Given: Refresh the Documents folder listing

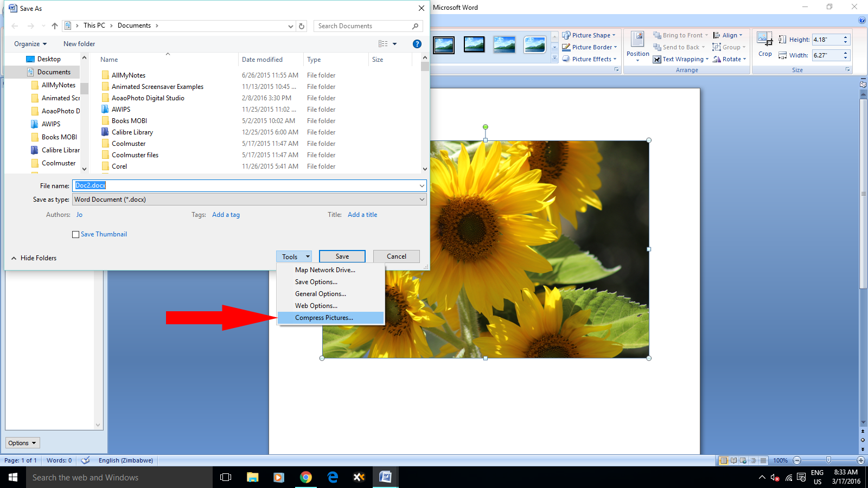Looking at the screenshot, I should coord(302,26).
